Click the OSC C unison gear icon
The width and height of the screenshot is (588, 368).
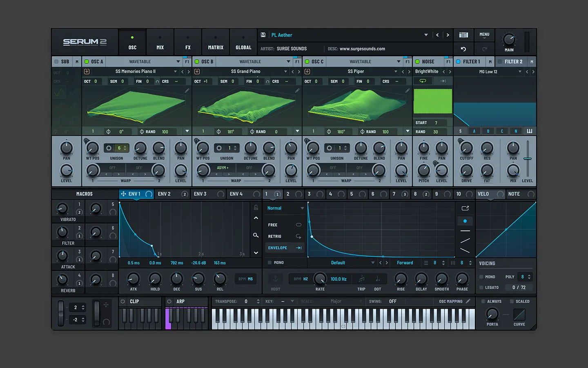tap(330, 148)
